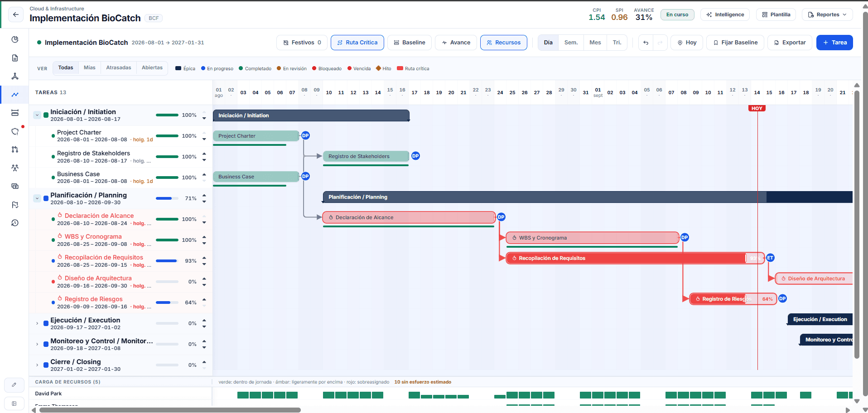
Task: Open the milestone flag sidebar icon
Action: (x=15, y=205)
